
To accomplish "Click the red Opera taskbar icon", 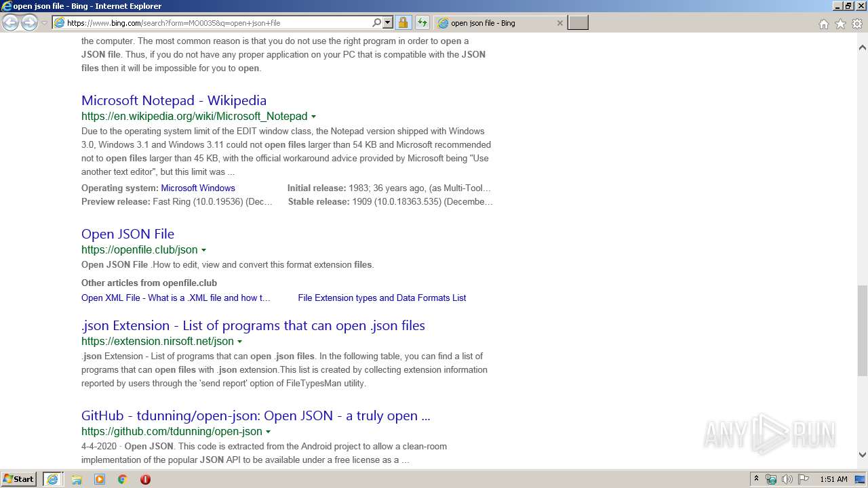I will (145, 479).
